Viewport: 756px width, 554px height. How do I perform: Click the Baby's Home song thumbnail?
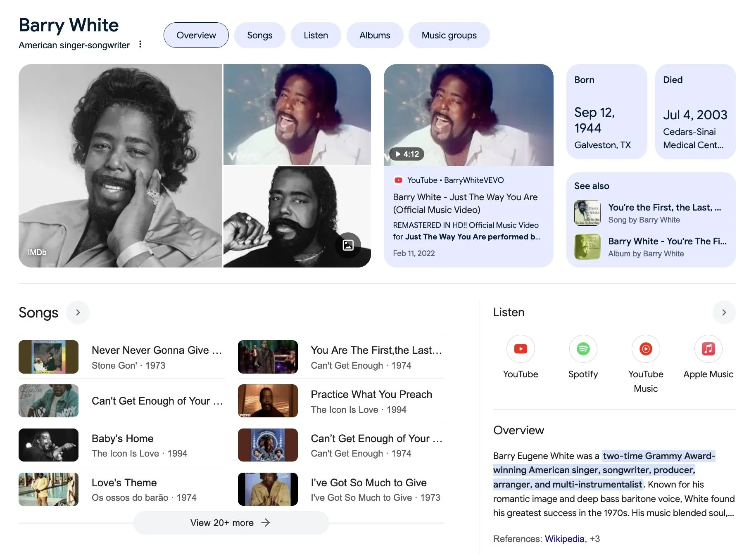pos(48,445)
